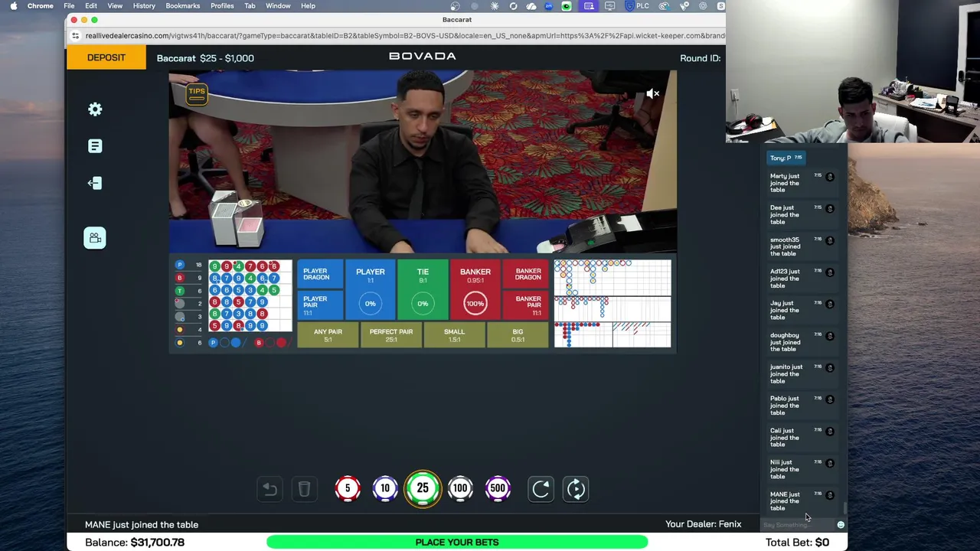The image size is (980, 551).
Task: Open the Chrome History menu
Action: tap(144, 5)
